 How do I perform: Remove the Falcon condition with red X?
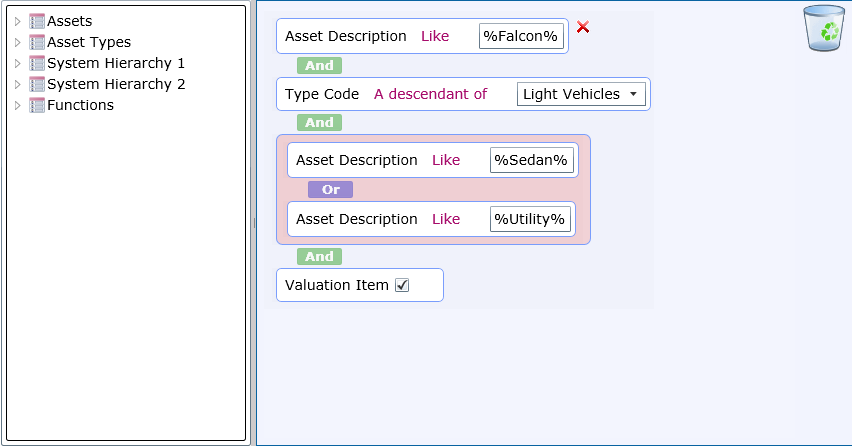click(x=583, y=27)
